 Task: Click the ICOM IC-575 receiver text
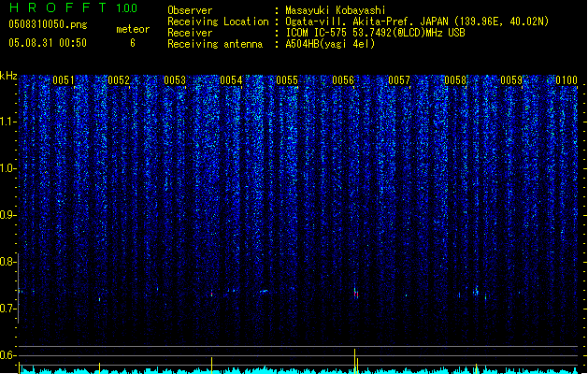pos(375,33)
